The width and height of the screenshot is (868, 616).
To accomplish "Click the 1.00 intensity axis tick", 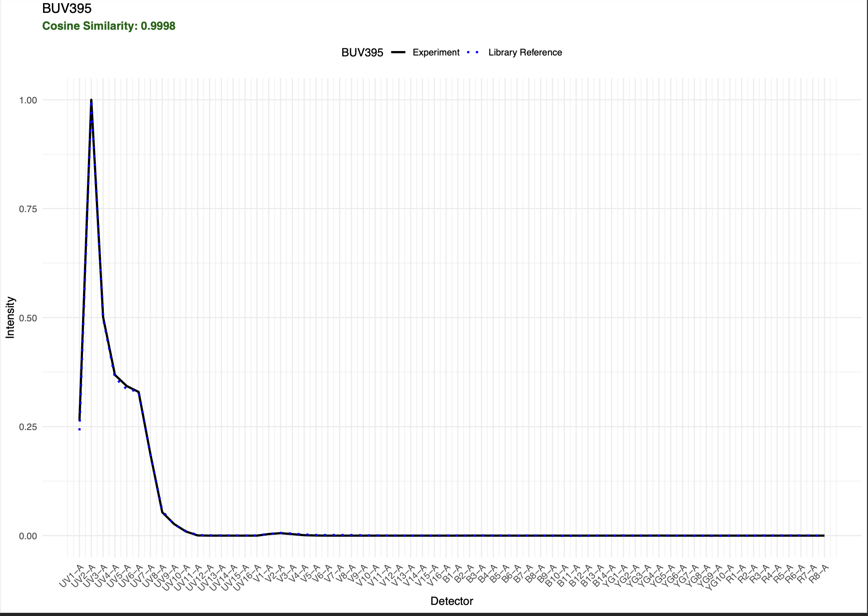I will click(28, 100).
